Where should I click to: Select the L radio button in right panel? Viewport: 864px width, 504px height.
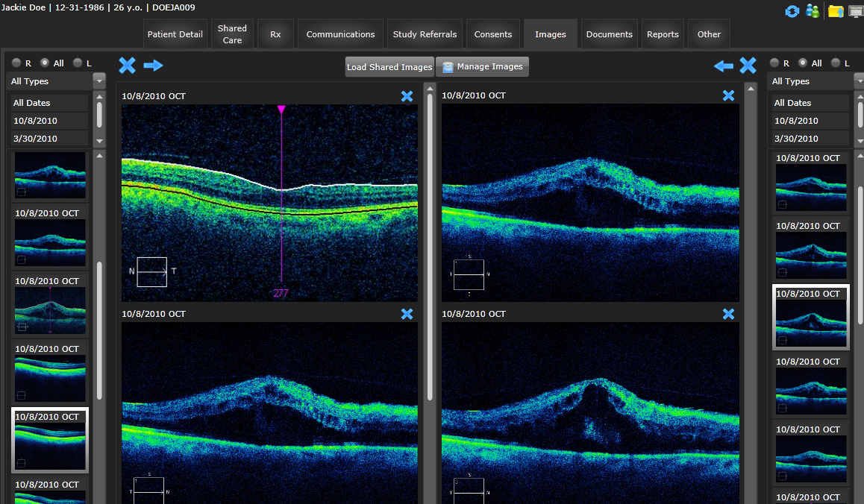(836, 63)
